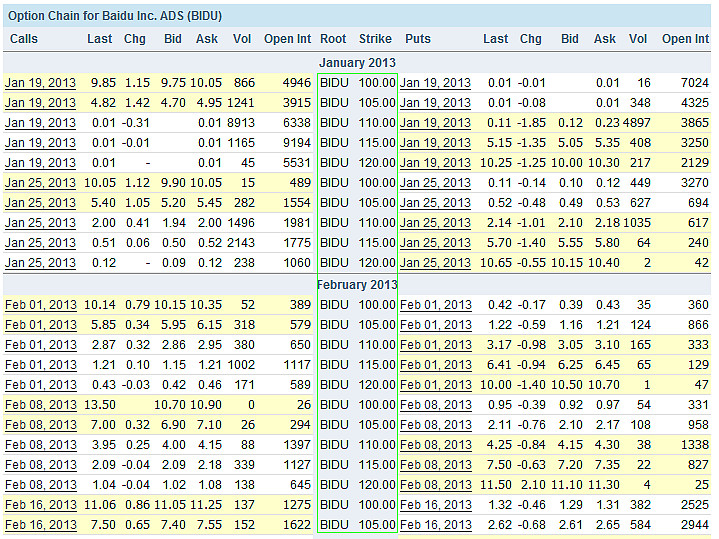Open the Jan 25, 2013 call with last 0.51

click(40, 243)
